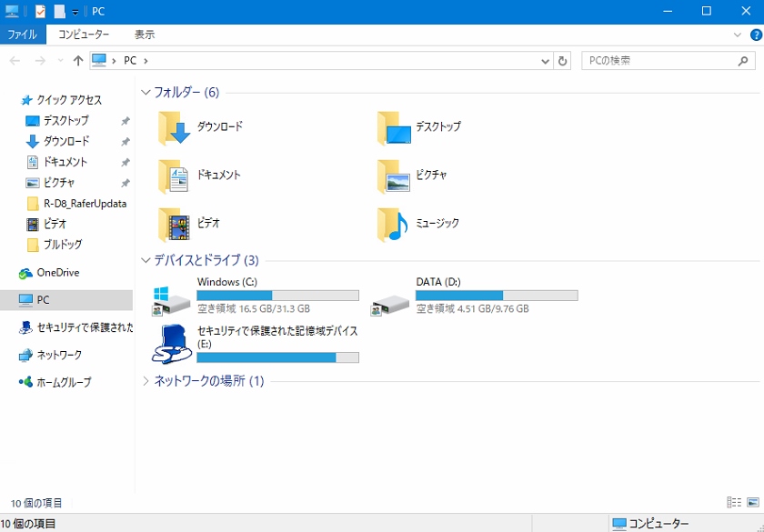Open Explorer help question mark icon
This screenshot has height=532, width=764.
756,35
